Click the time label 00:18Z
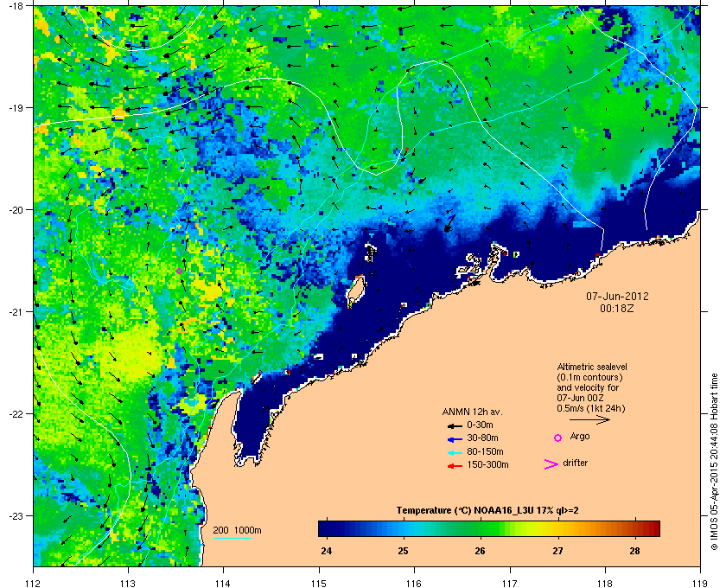 click(x=617, y=308)
